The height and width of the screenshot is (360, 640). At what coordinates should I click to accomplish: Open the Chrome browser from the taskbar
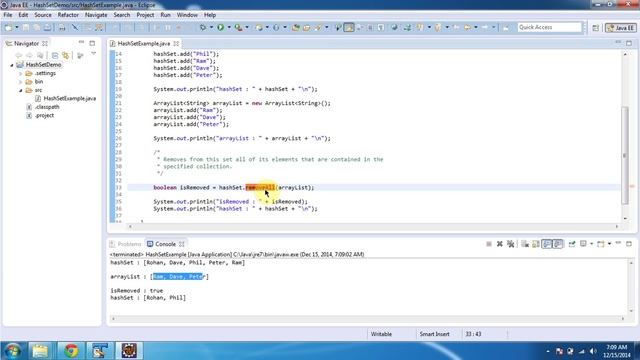pos(71,351)
